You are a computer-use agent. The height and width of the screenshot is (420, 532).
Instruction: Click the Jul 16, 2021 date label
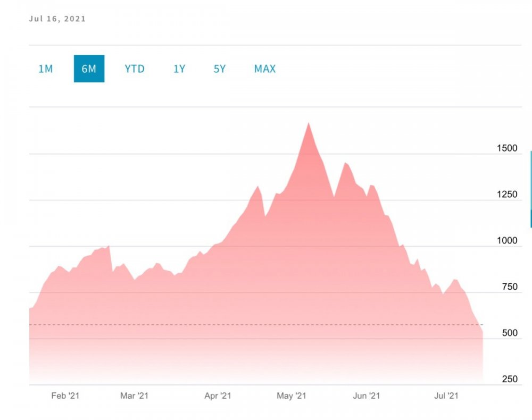[57, 19]
